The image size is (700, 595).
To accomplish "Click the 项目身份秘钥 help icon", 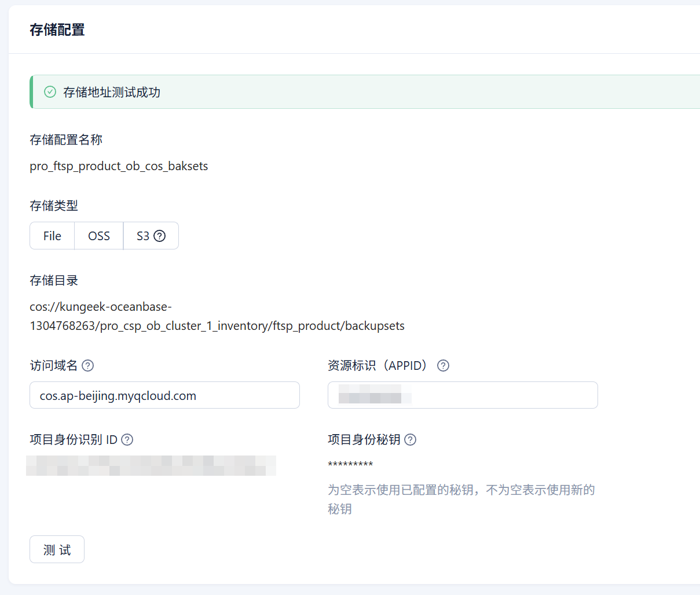I will pos(410,440).
